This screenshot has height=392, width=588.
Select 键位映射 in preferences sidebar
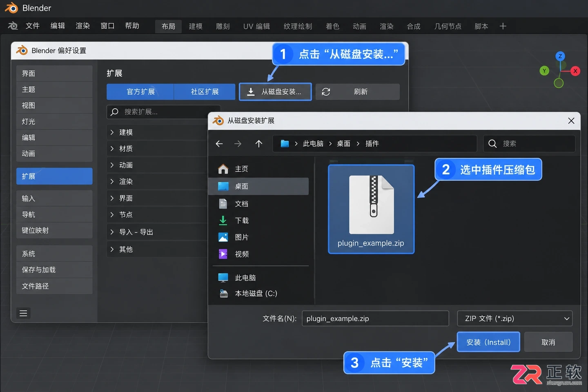point(54,230)
